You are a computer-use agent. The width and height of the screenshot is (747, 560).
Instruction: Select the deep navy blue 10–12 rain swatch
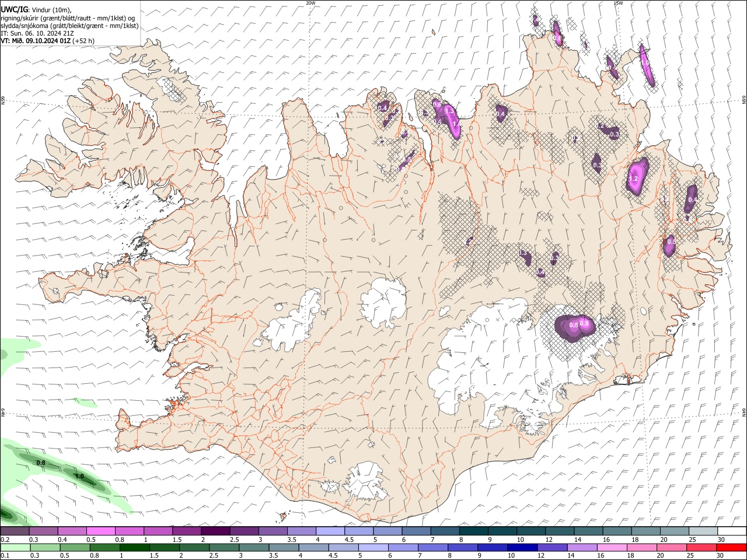pyautogui.click(x=522, y=547)
